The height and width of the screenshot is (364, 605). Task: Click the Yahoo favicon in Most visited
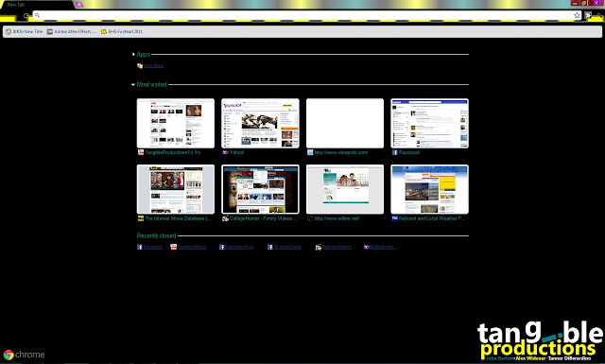225,152
